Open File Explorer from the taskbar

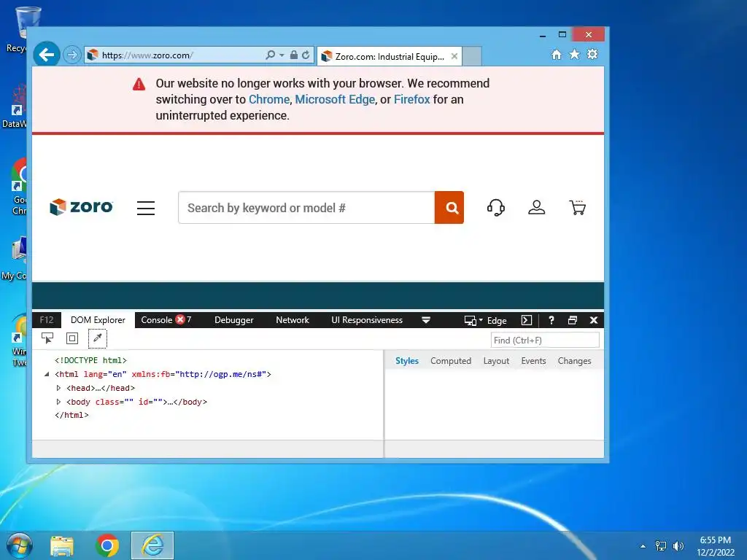click(62, 545)
